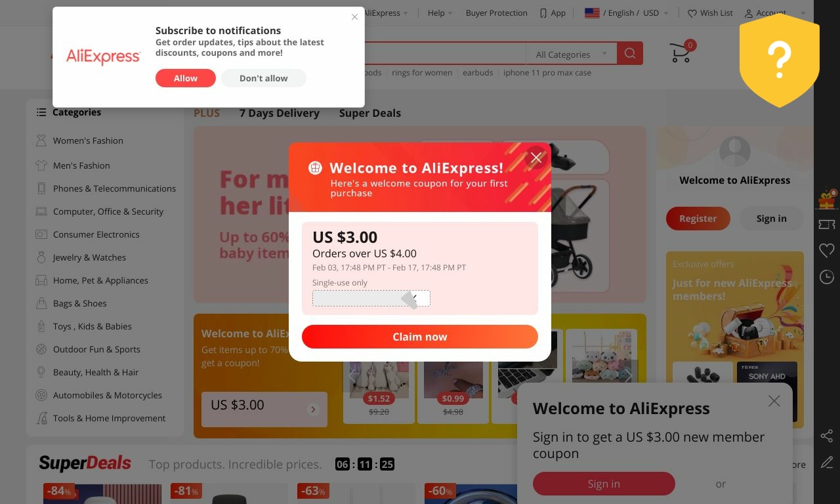Open the coupon ticket icon in right sidebar
Screen dimensions: 840x504
click(x=827, y=224)
